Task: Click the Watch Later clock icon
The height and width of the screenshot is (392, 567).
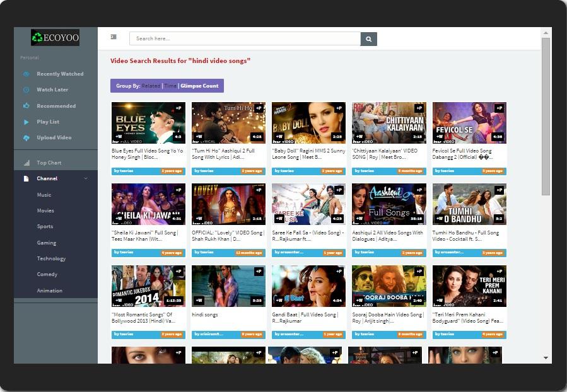Action: pos(26,90)
